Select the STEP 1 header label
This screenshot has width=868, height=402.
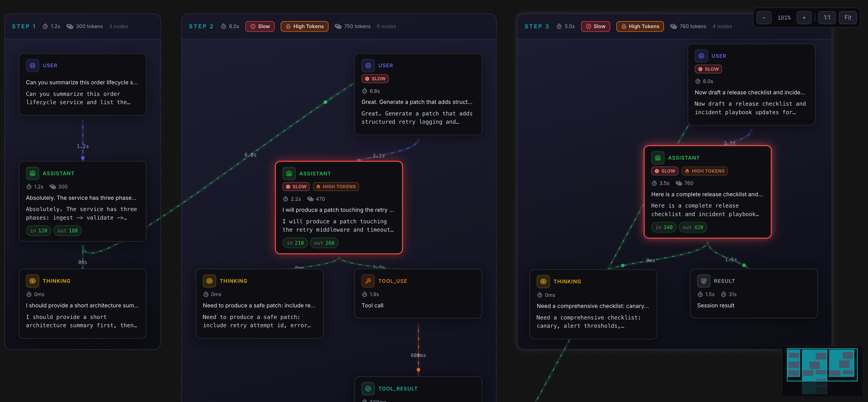pos(24,26)
